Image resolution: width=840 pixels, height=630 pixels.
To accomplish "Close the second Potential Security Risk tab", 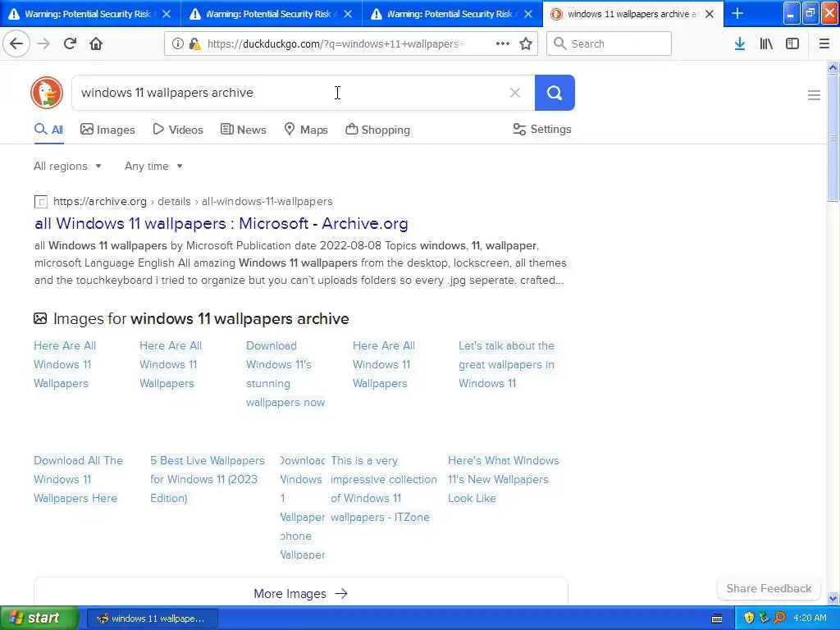I will click(348, 14).
